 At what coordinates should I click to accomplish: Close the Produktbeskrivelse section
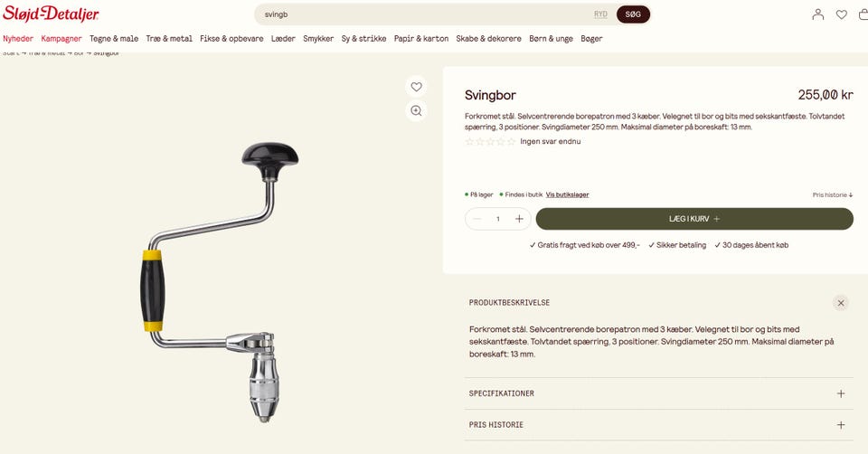840,303
